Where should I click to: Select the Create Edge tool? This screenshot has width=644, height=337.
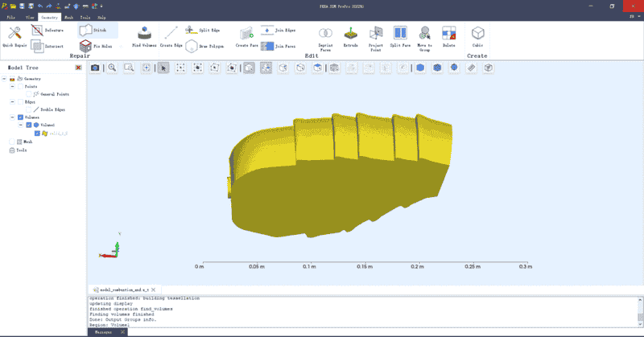171,36
